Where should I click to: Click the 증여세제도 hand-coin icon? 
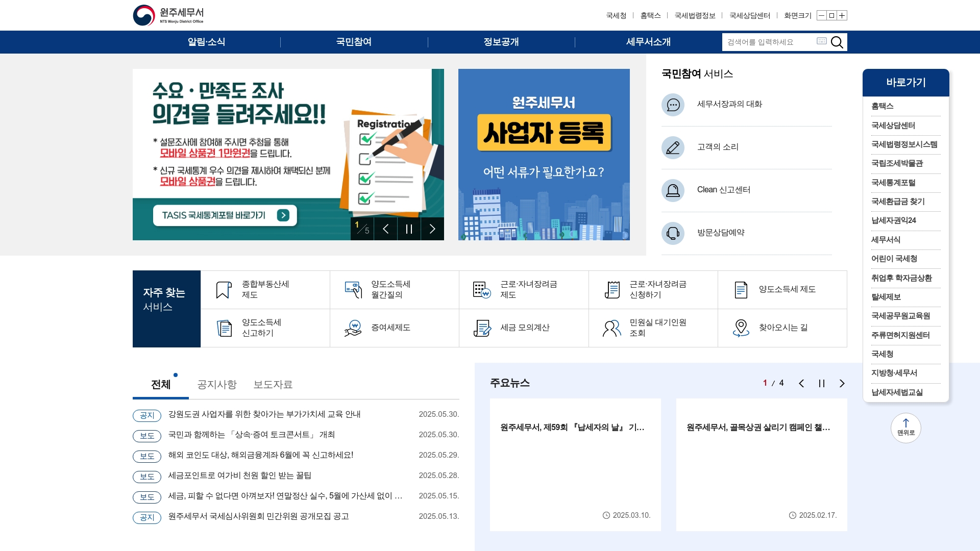point(353,328)
